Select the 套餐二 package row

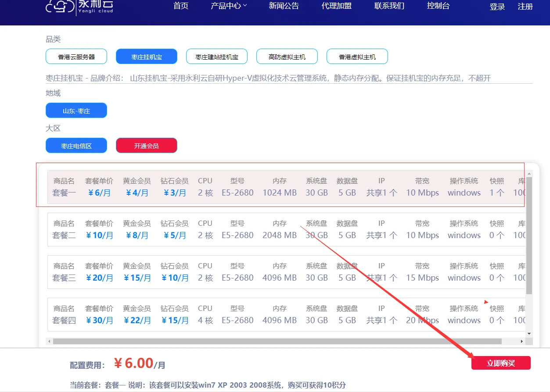pos(286,229)
